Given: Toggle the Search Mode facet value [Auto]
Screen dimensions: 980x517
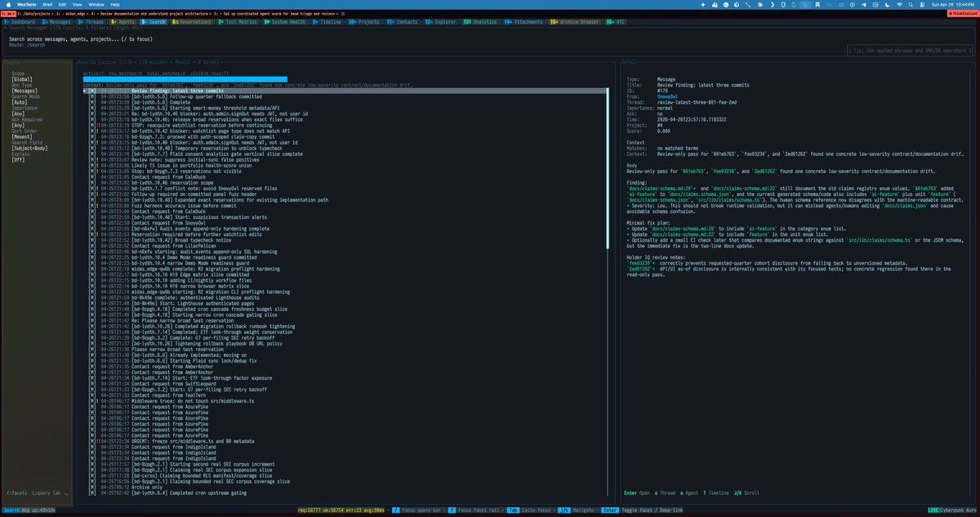Looking at the screenshot, I should click(20, 102).
